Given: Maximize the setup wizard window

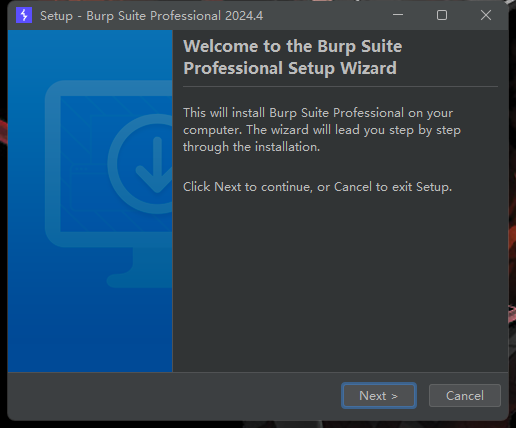Looking at the screenshot, I should (442, 15).
